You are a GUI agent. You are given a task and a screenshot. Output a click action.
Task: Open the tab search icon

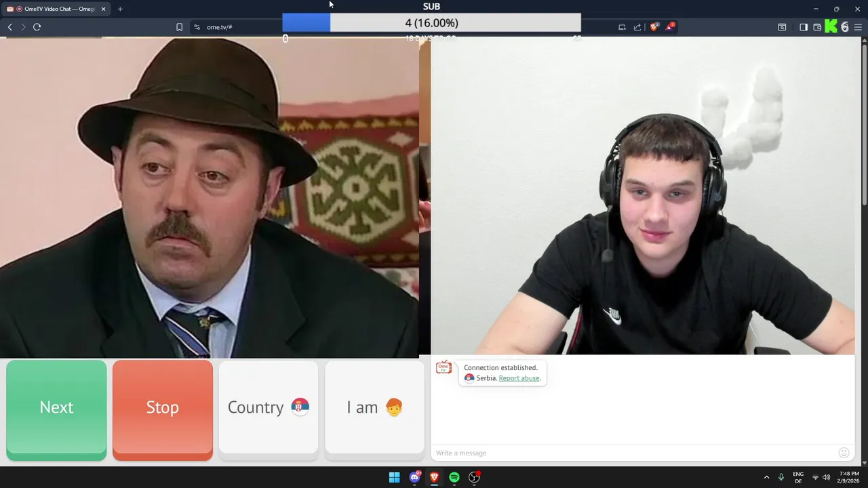point(782,27)
